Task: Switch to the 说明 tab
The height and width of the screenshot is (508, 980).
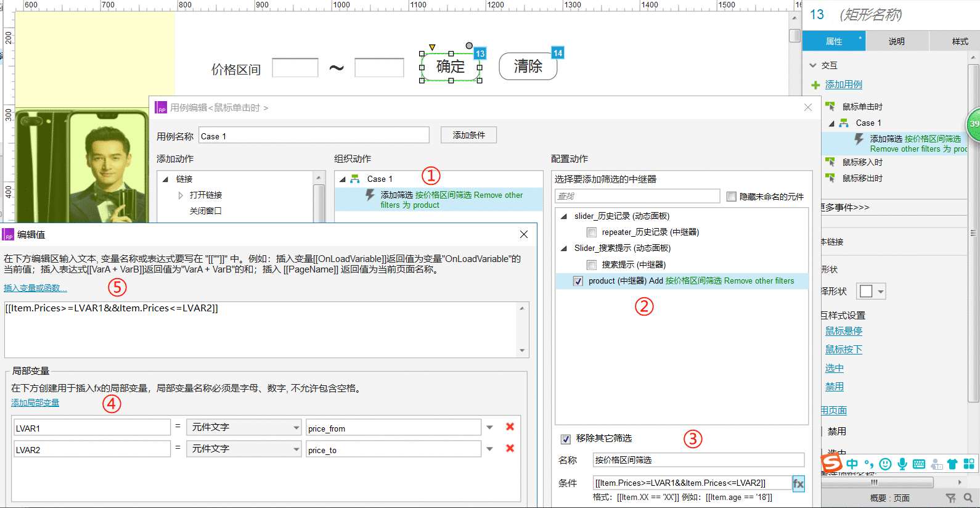Action: pos(897,41)
